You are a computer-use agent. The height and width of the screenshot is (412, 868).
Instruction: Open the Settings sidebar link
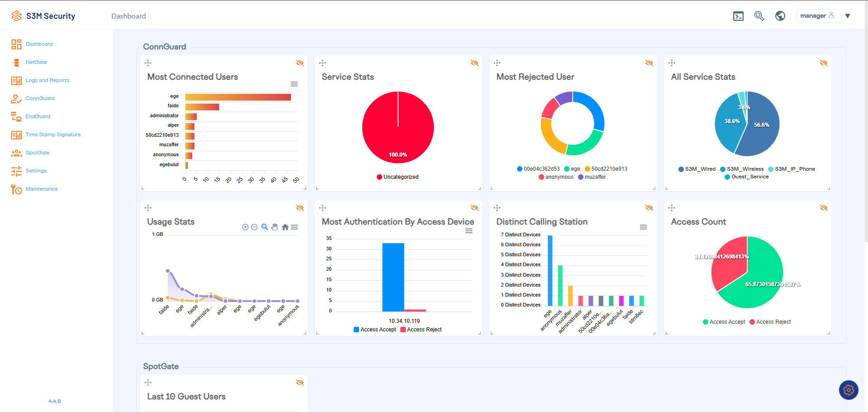pos(36,171)
